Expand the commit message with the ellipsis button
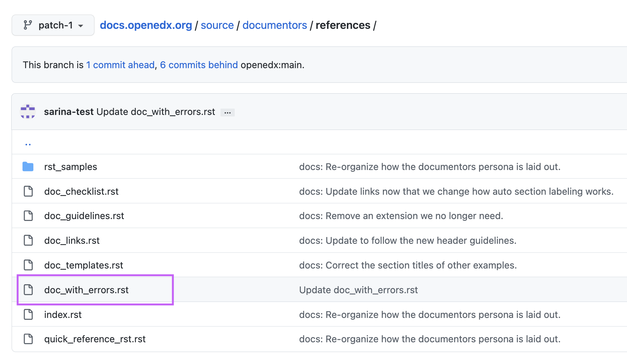Image resolution: width=627 pixels, height=364 pixels. (x=228, y=112)
